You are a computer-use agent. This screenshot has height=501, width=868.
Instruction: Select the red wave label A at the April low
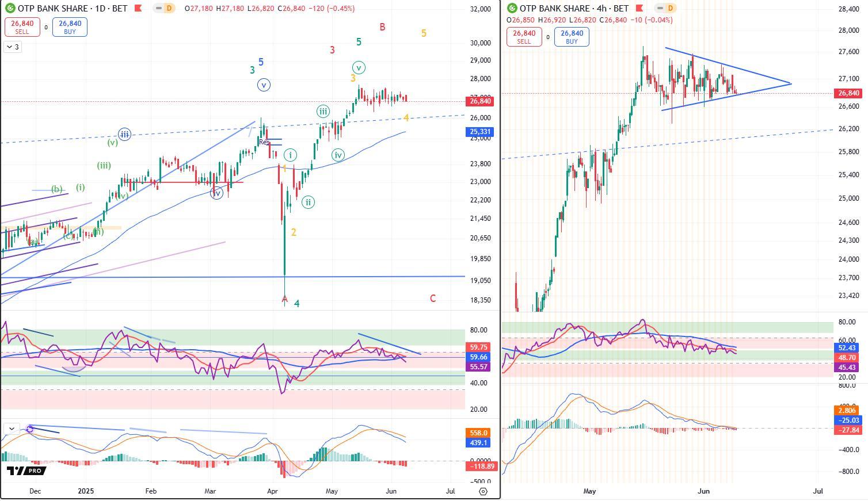(284, 299)
